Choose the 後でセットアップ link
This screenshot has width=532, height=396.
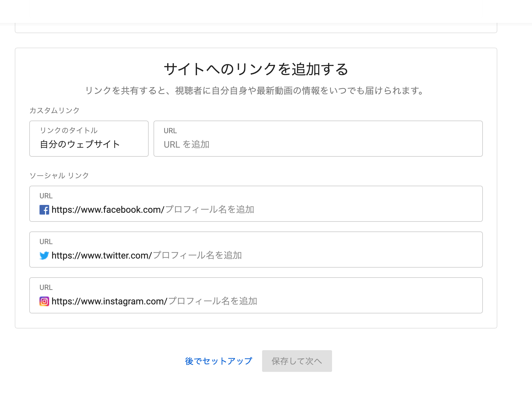pos(219,361)
